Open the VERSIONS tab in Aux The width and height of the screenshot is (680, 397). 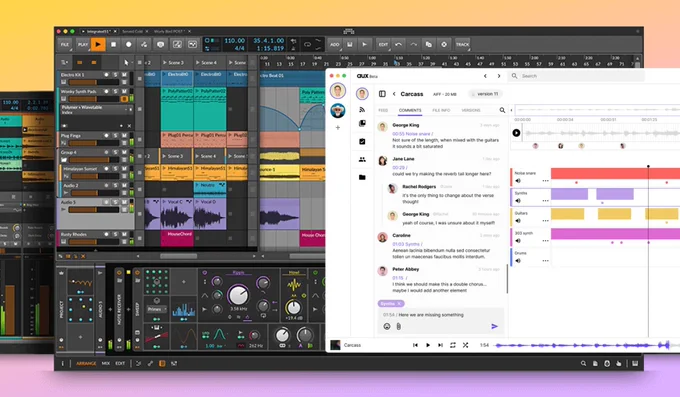tap(471, 110)
